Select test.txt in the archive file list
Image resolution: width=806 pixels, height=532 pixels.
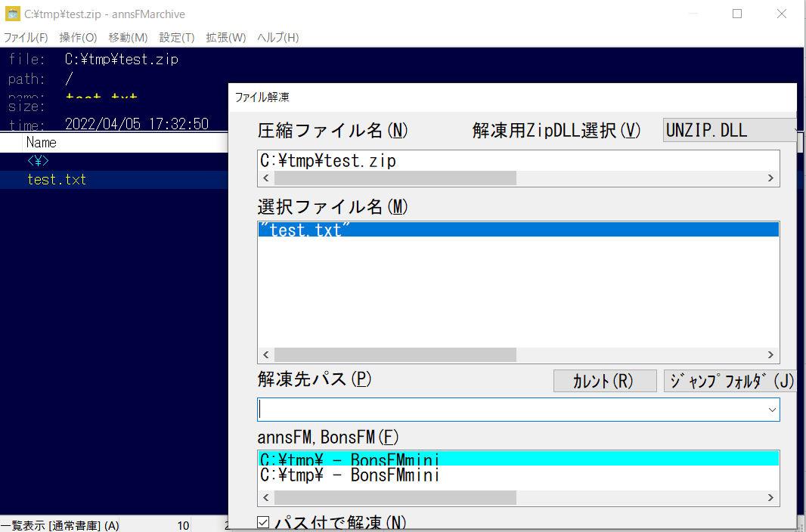(x=57, y=180)
